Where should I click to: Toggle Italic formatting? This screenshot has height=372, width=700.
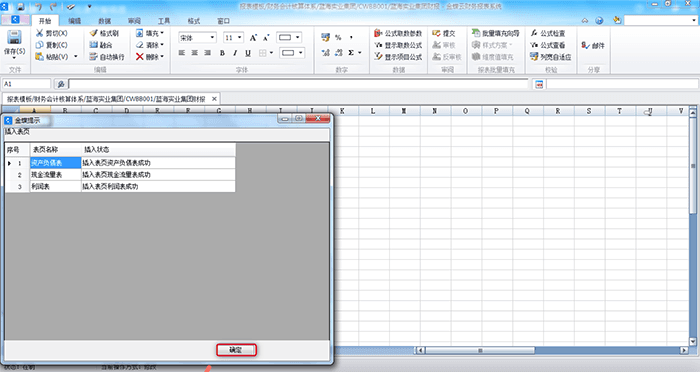tap(235, 53)
